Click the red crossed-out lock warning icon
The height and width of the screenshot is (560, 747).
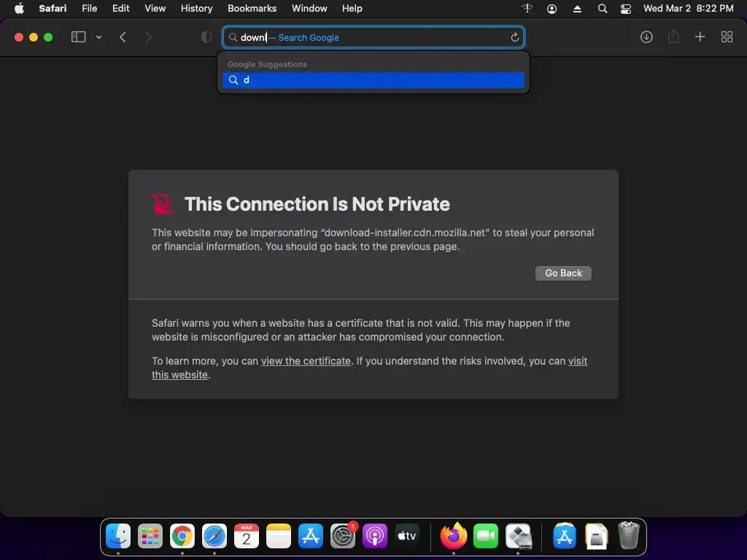tap(163, 204)
